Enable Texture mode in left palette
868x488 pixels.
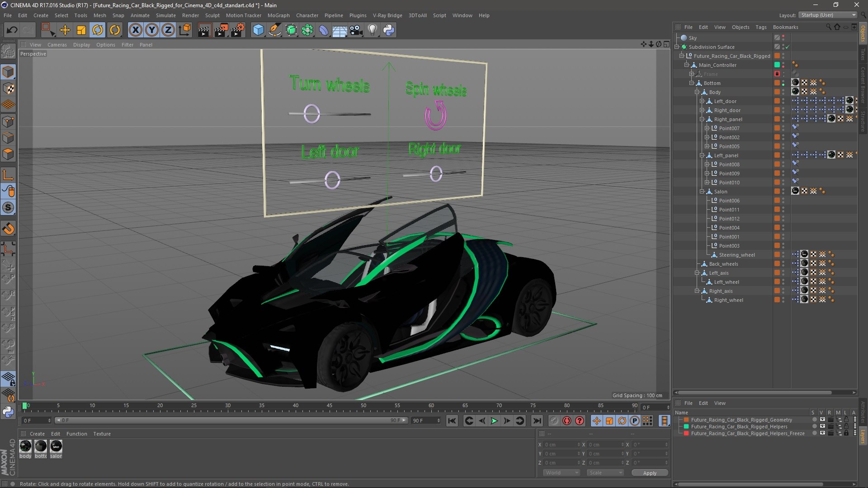pyautogui.click(x=8, y=89)
